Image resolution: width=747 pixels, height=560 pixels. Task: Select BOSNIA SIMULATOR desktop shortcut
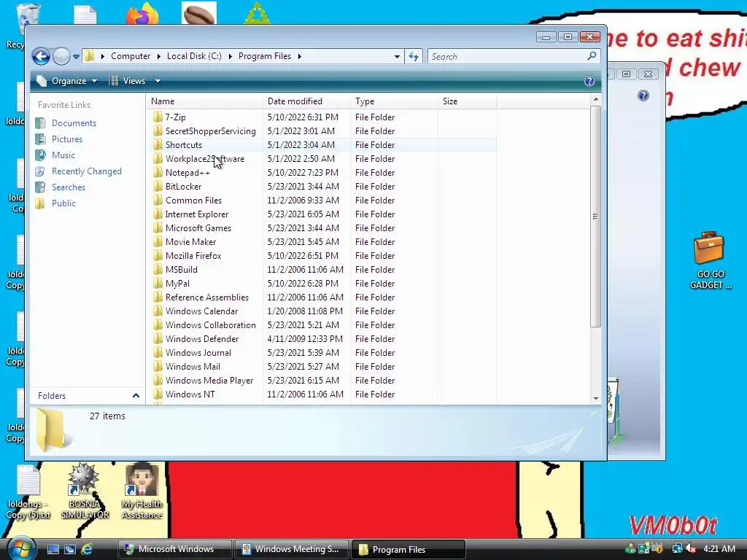85,491
